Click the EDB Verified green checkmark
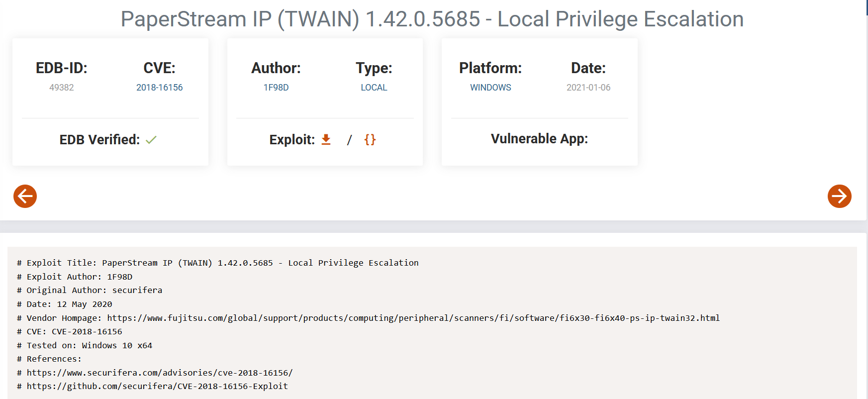 point(151,140)
